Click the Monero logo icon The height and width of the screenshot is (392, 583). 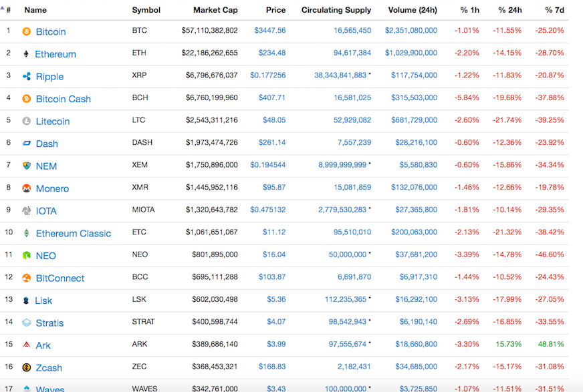(x=26, y=188)
